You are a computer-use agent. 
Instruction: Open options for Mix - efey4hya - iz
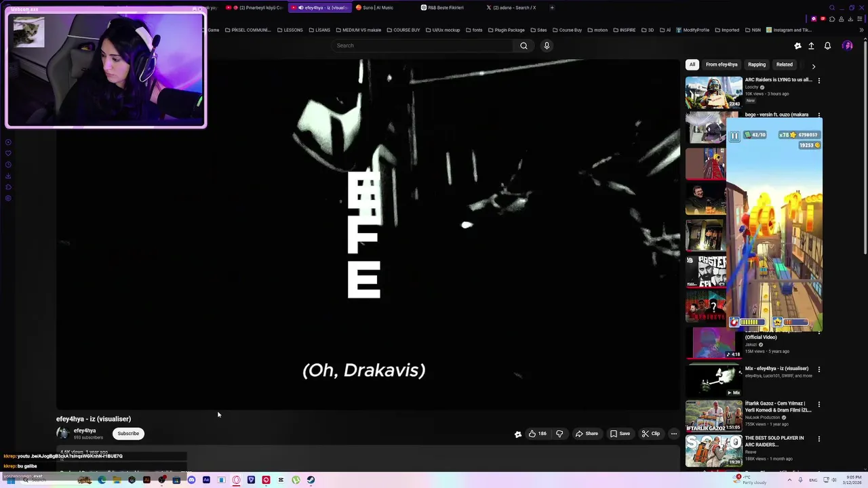(818, 369)
